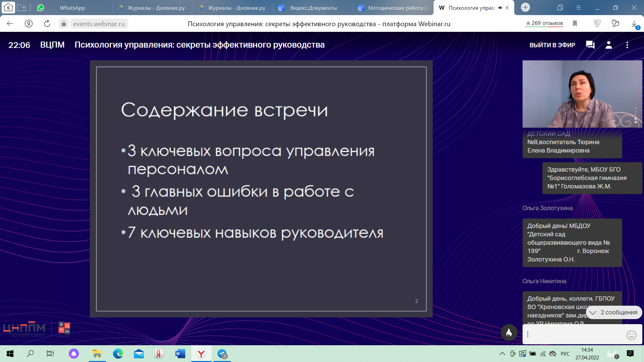
Task: Open the three-dot webinar options menu
Action: pos(627,45)
